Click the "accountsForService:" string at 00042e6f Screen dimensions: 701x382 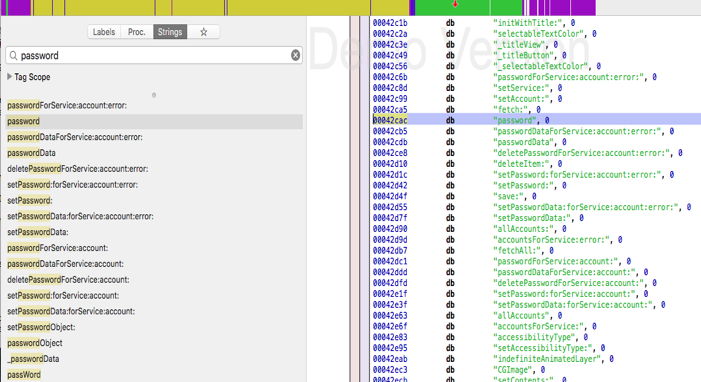[538, 327]
